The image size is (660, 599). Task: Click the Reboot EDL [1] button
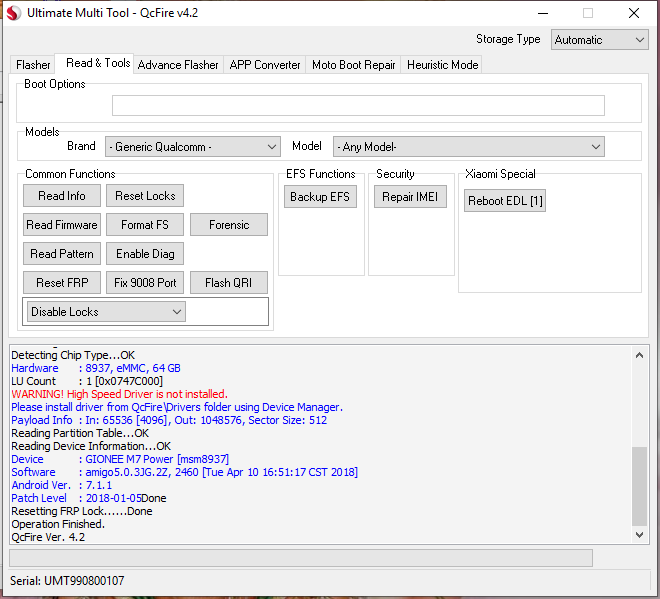click(505, 201)
